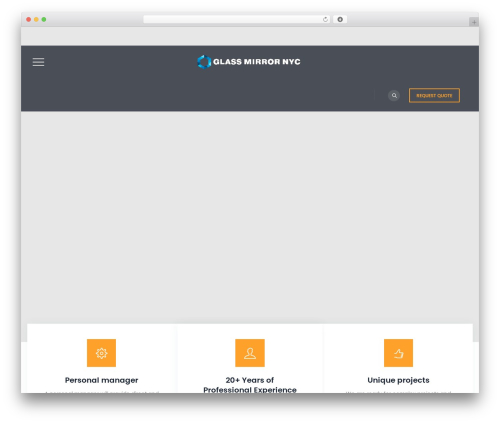The height and width of the screenshot is (423, 500).
Task: Click the browser reload icon
Action: pos(325,20)
